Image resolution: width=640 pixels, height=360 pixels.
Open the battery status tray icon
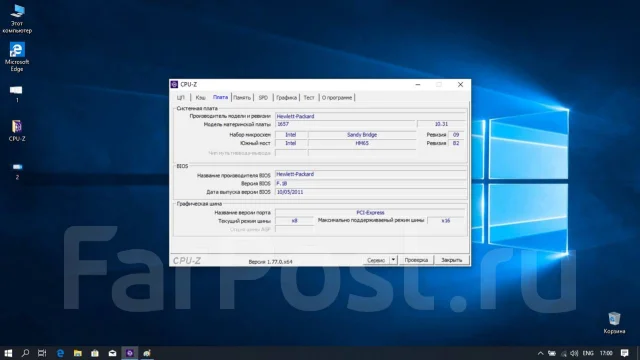(x=552, y=353)
